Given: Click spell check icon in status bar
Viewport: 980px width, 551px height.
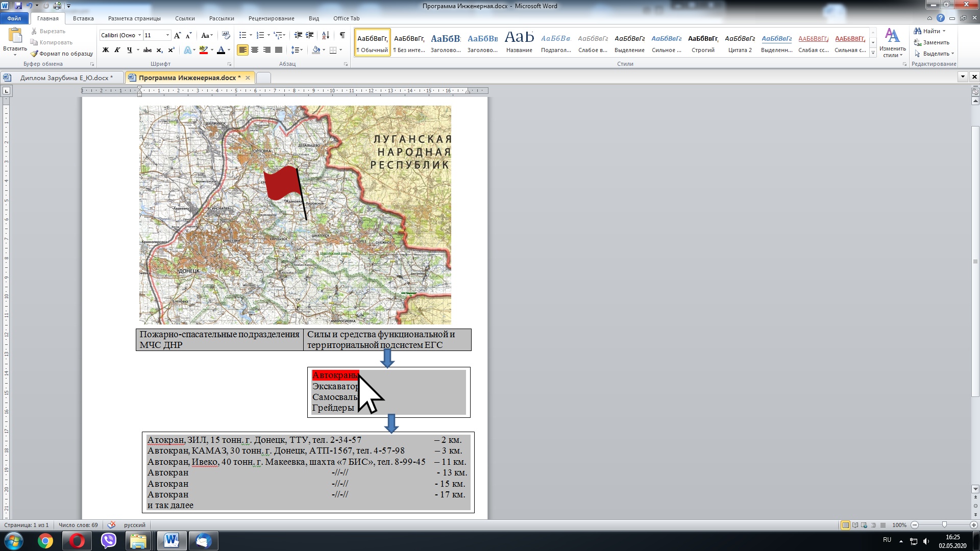Looking at the screenshot, I should point(111,525).
